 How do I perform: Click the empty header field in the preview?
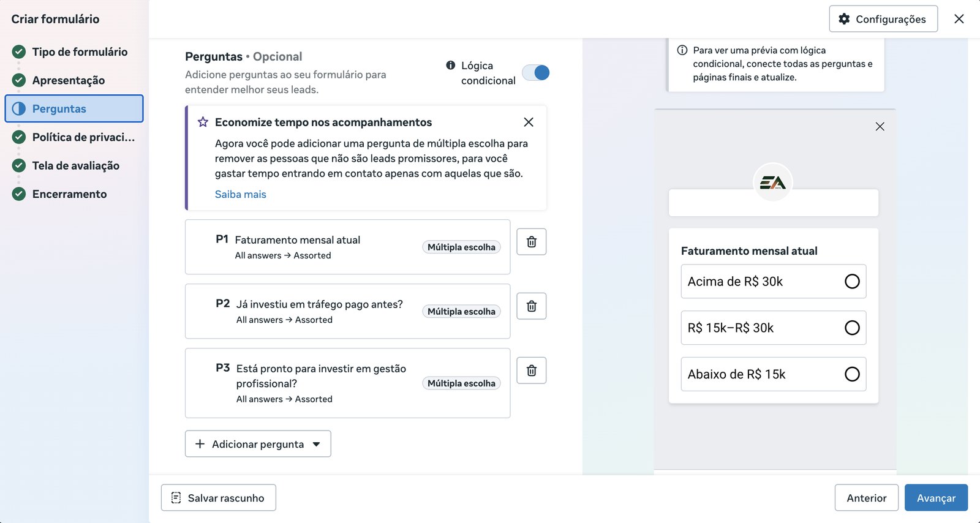click(774, 203)
